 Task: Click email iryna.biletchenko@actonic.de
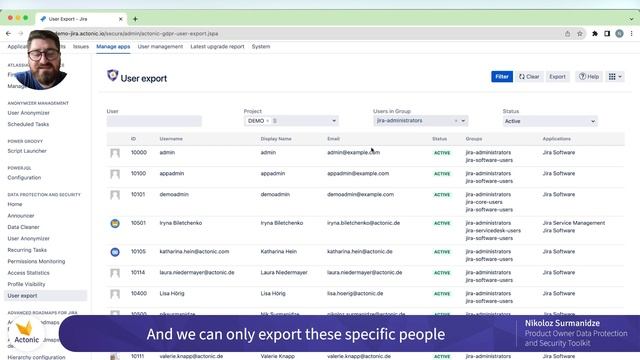(x=363, y=223)
